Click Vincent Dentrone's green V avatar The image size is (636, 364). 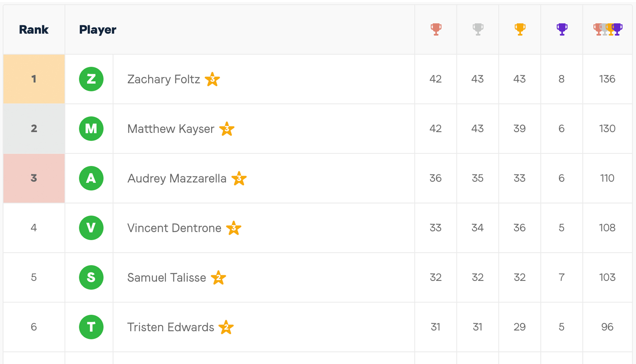pos(91,228)
